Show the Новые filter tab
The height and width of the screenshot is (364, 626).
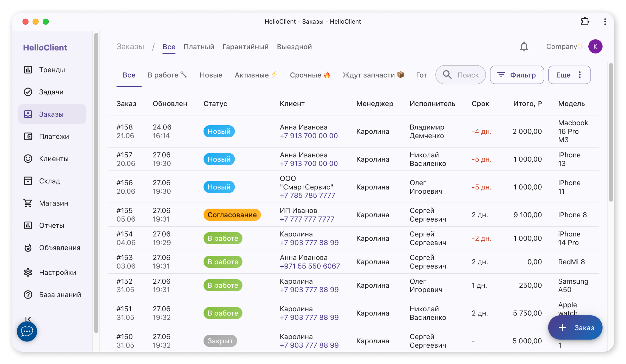(x=211, y=75)
